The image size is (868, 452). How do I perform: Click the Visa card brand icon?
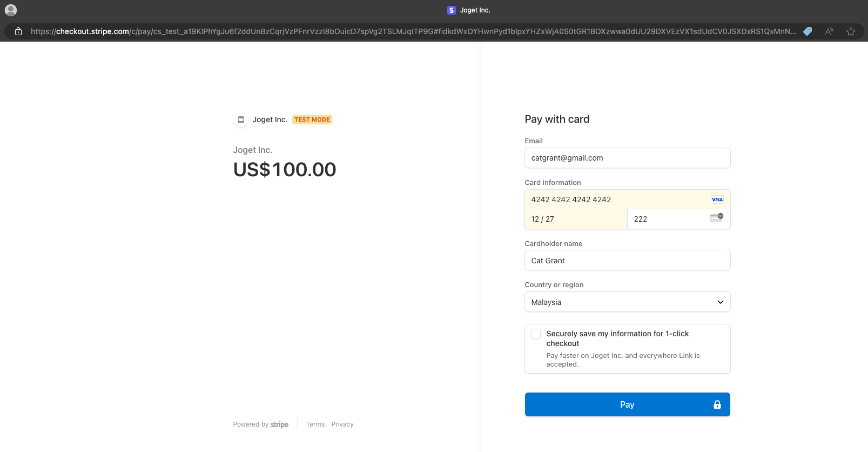tap(717, 200)
